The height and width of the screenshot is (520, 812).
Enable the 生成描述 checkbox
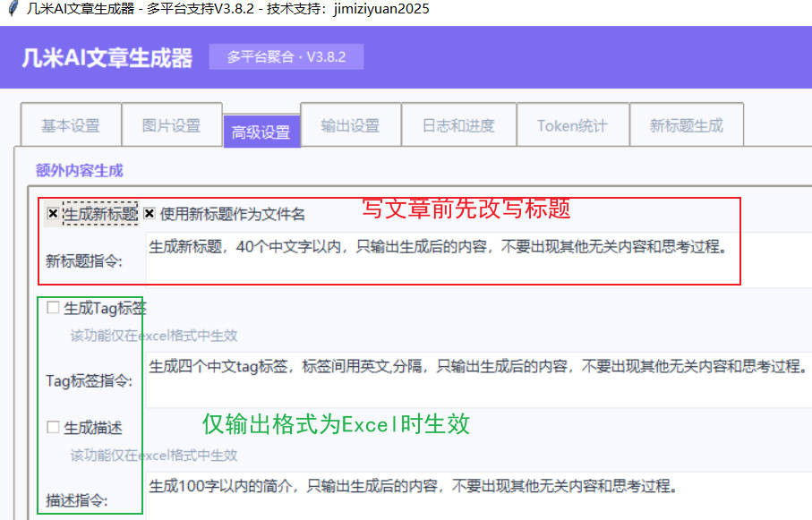click(53, 427)
